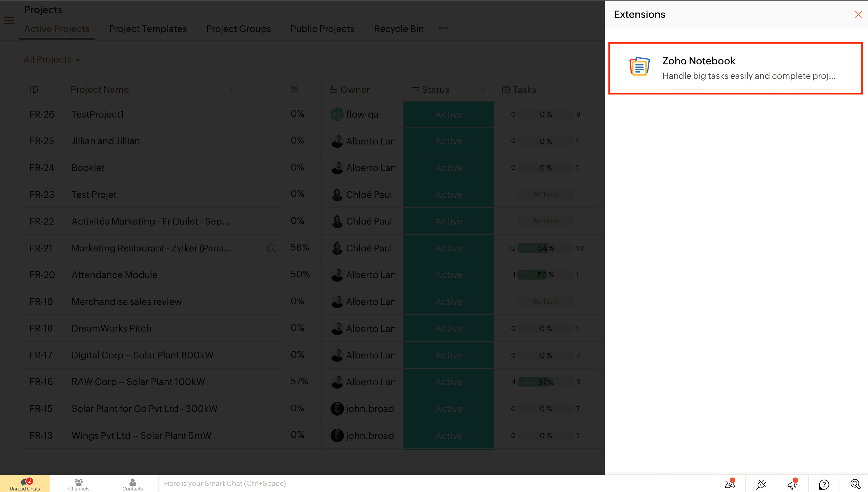
Task: Click the ID column header
Action: (34, 89)
